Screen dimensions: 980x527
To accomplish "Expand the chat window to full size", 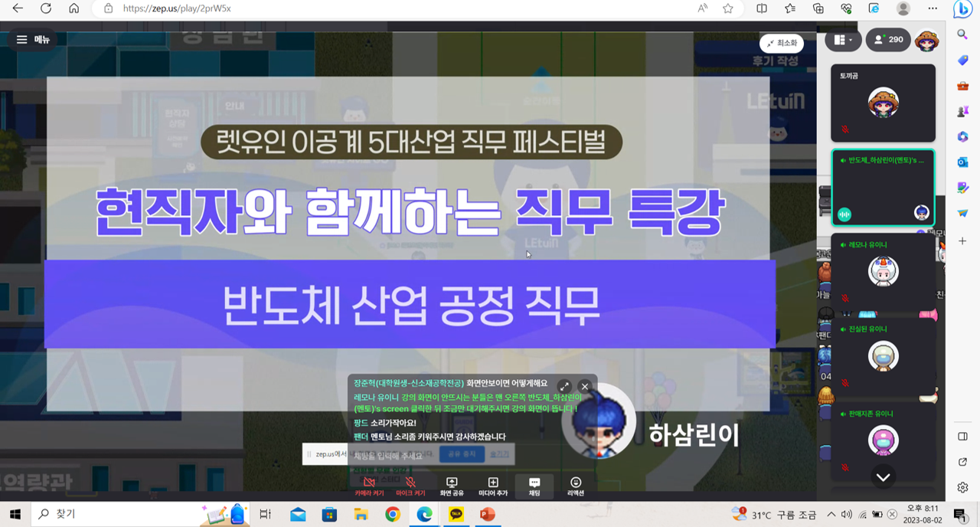I will click(x=564, y=387).
